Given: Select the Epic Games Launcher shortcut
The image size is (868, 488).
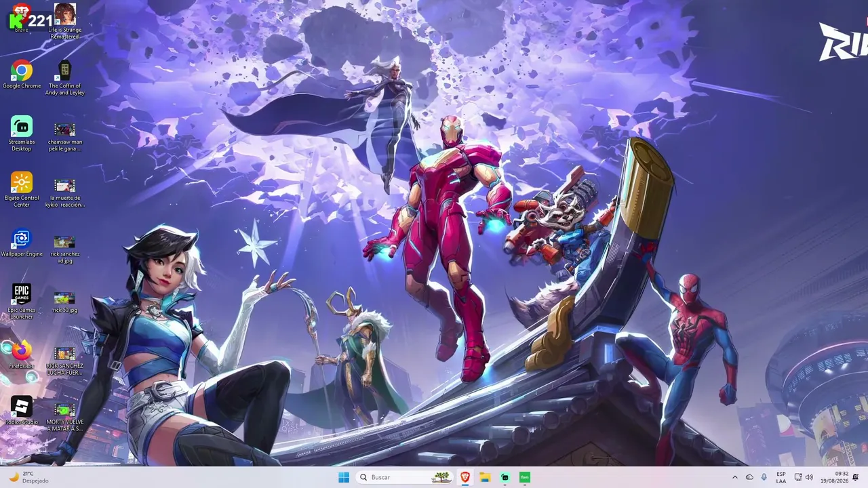Looking at the screenshot, I should pyautogui.click(x=22, y=302).
